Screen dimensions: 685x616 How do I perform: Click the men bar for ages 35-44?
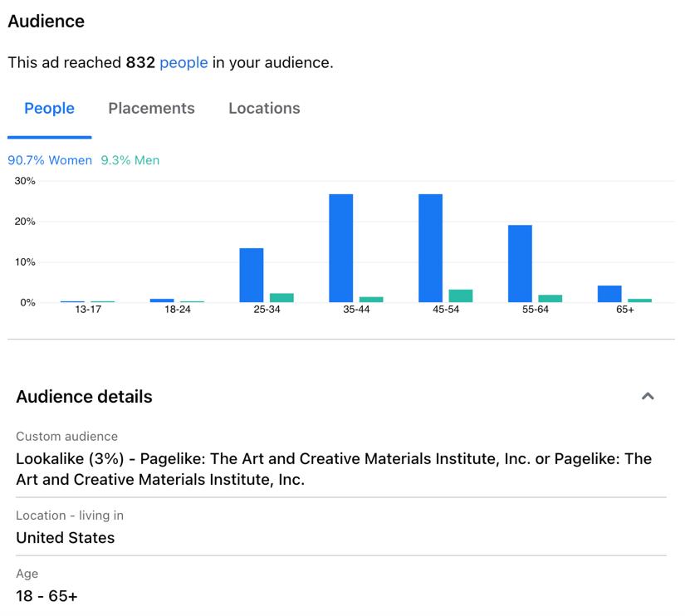click(x=371, y=299)
